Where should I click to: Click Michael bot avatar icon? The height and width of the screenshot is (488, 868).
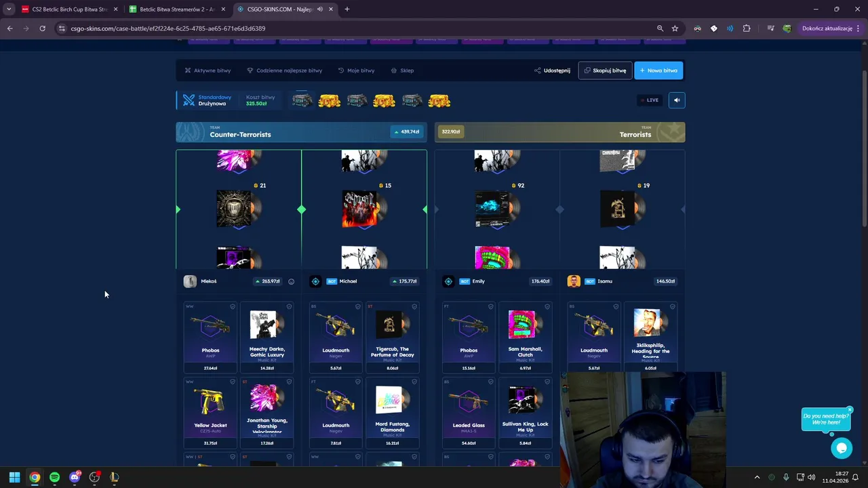click(x=315, y=281)
